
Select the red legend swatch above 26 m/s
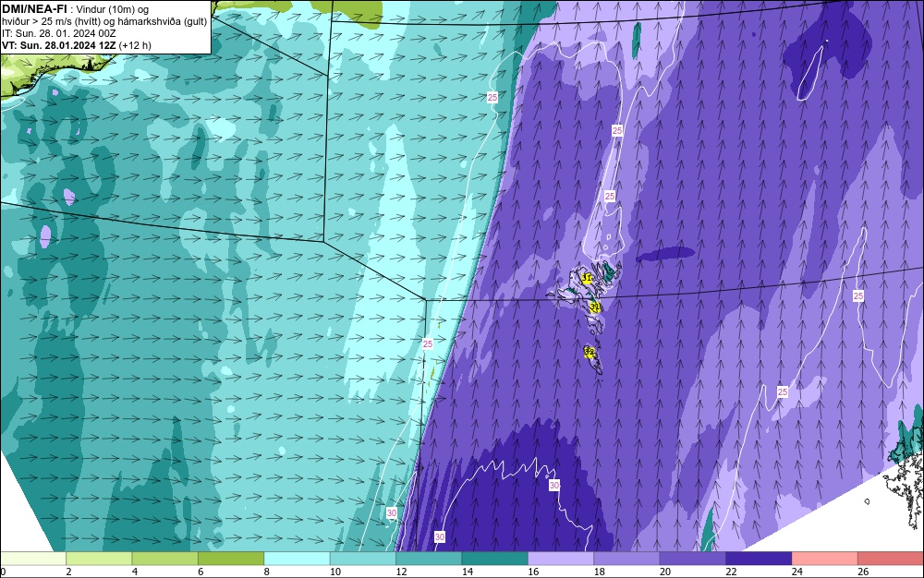(891, 559)
